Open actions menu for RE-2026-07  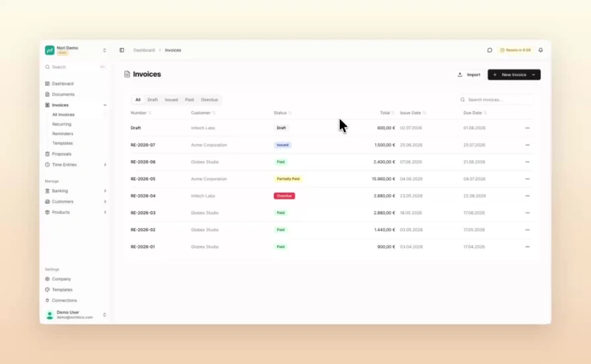pyautogui.click(x=527, y=145)
